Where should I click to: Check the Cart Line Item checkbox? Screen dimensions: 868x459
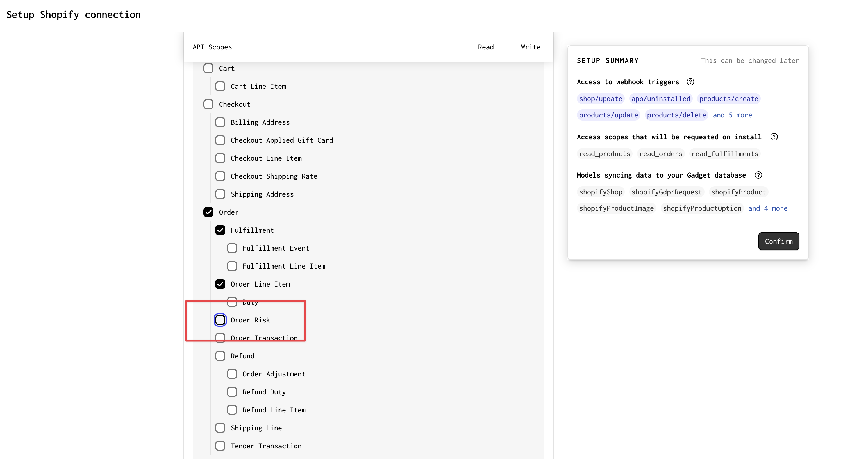pyautogui.click(x=220, y=86)
